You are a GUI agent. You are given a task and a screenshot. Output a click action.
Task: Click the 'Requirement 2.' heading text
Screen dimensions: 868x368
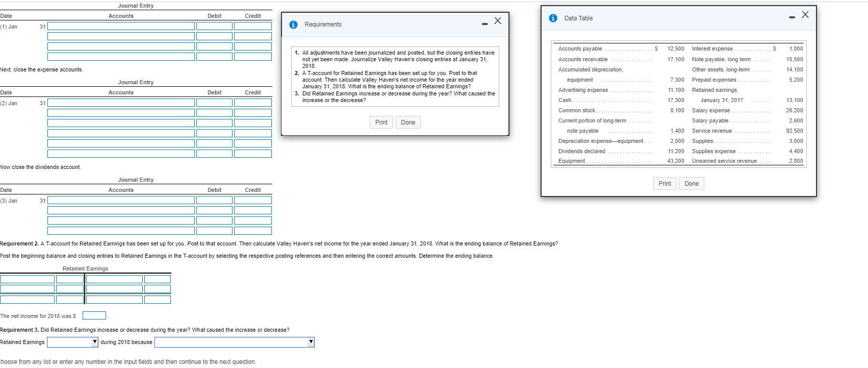click(19, 243)
